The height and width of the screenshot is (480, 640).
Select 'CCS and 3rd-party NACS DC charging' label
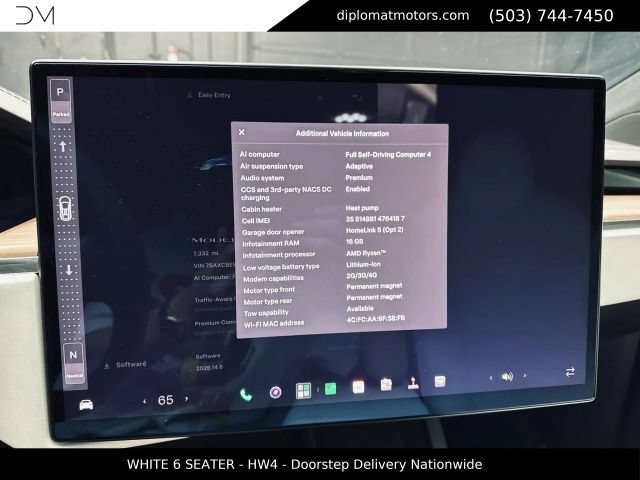(286, 193)
